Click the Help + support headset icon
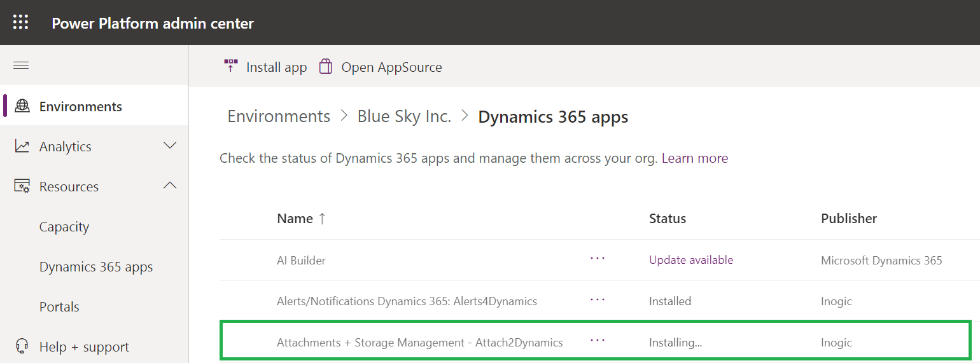Screen dimensions: 980x363 (22, 346)
